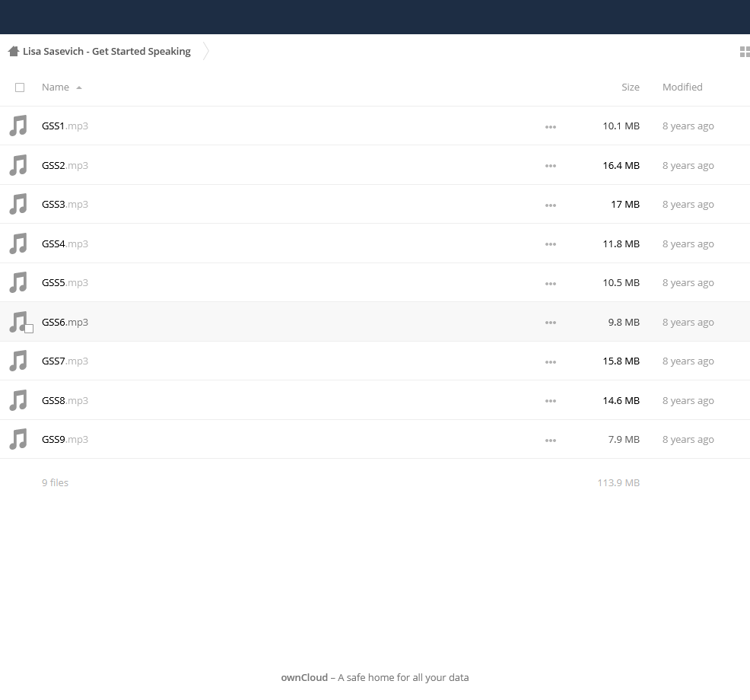Click the music icon for GSS9.mp3
Screen dimensions: 750x700
click(x=18, y=439)
